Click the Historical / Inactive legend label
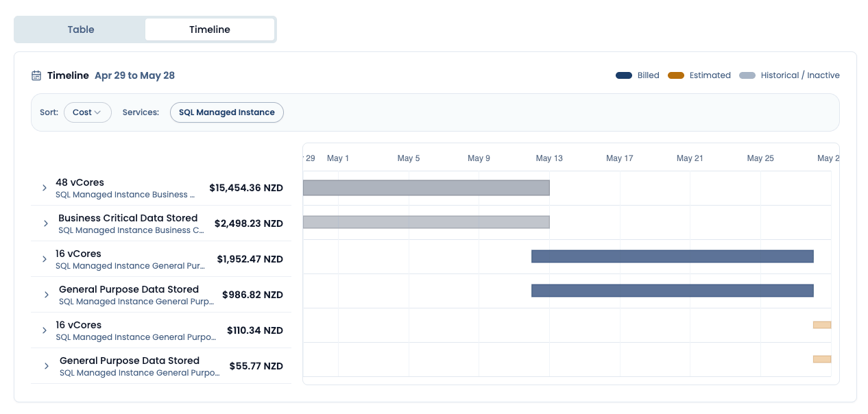Screen dimensions: 868x414 click(800, 75)
